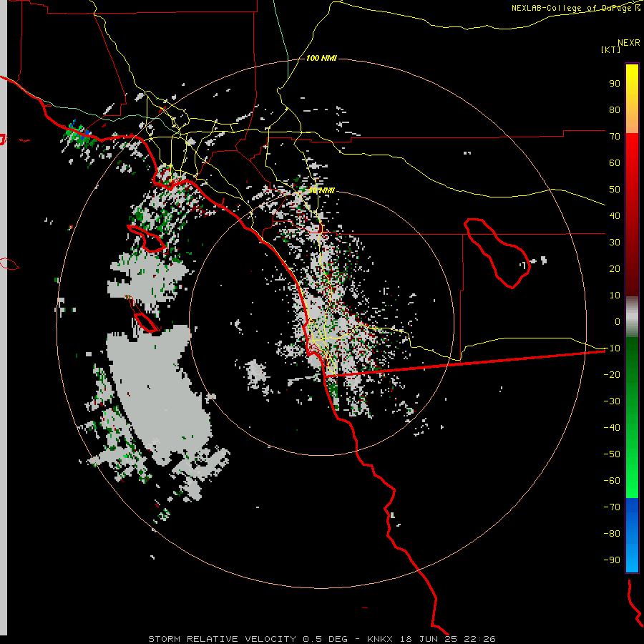
Task: Click the 60 value on the velocity scale
Action: click(615, 163)
